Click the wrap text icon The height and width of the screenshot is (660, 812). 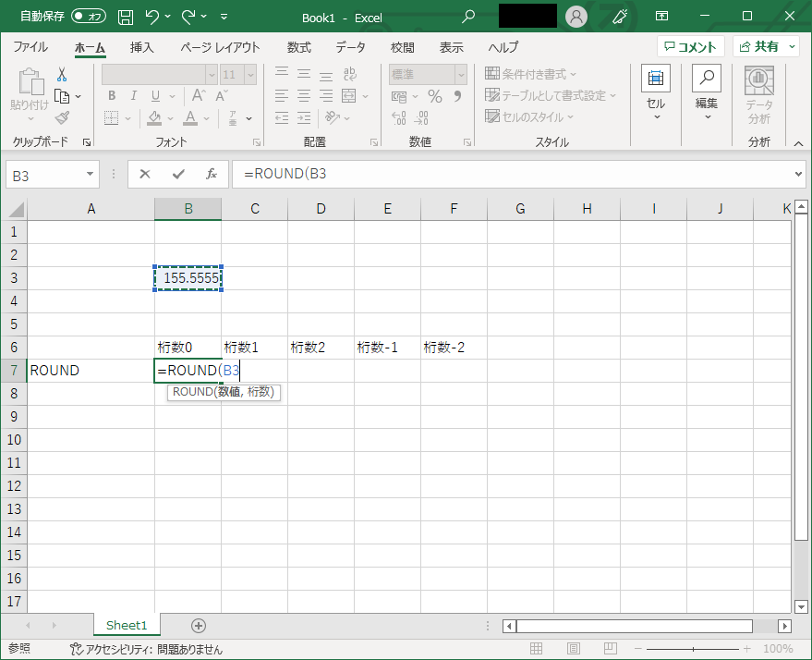[x=350, y=74]
